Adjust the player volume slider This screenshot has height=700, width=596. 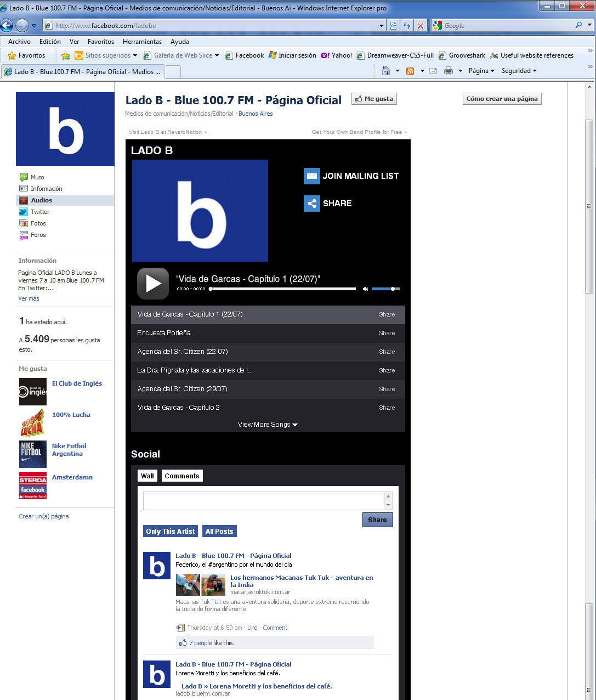[386, 289]
